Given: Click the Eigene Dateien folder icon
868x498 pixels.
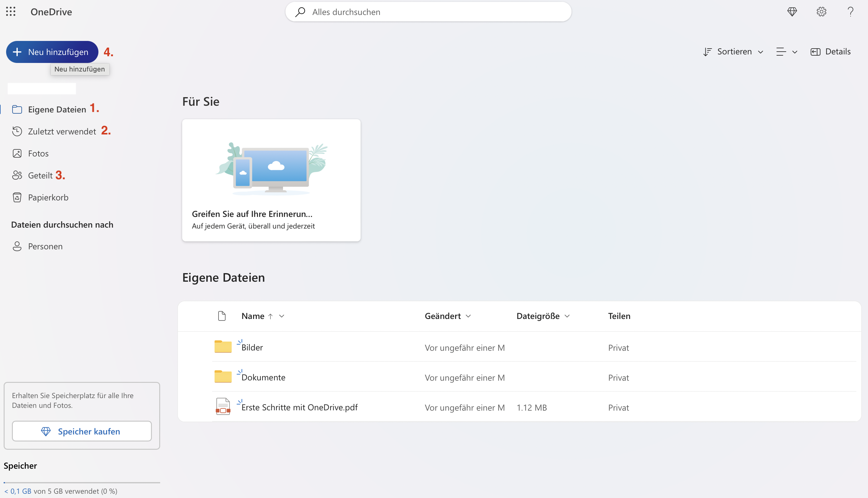Looking at the screenshot, I should point(17,109).
